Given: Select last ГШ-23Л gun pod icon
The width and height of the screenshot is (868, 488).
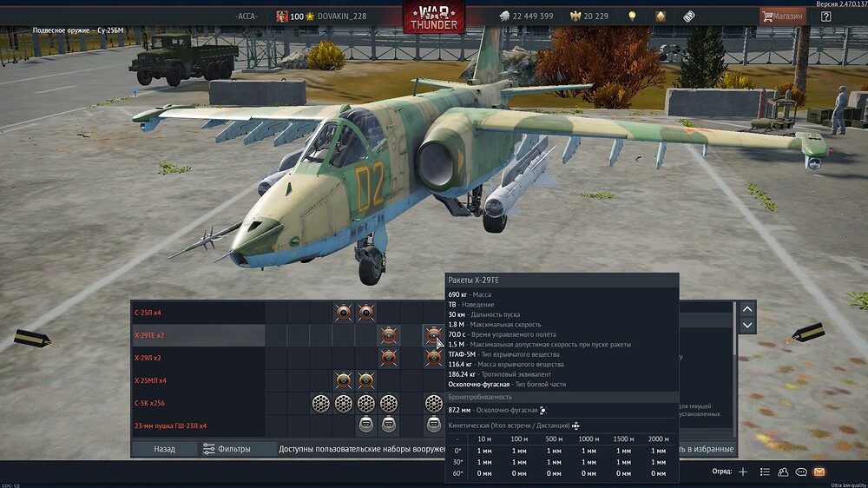Looking at the screenshot, I should pos(433,425).
